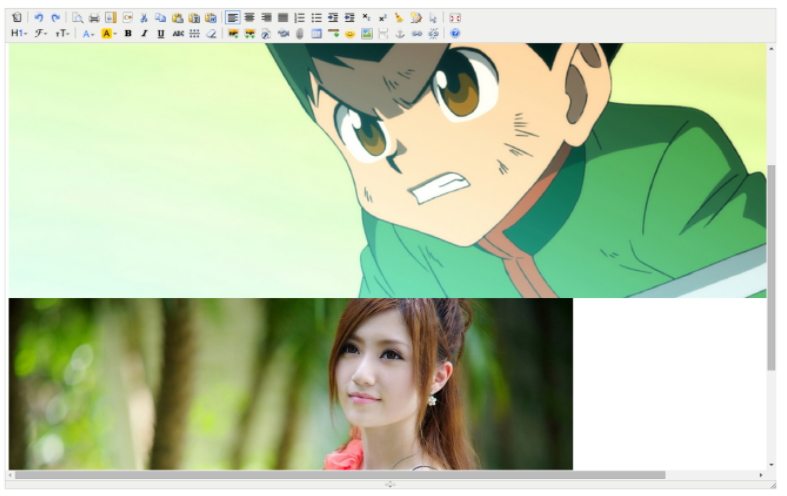Select the woman portrait photo
This screenshot has width=787, height=496.
[291, 384]
